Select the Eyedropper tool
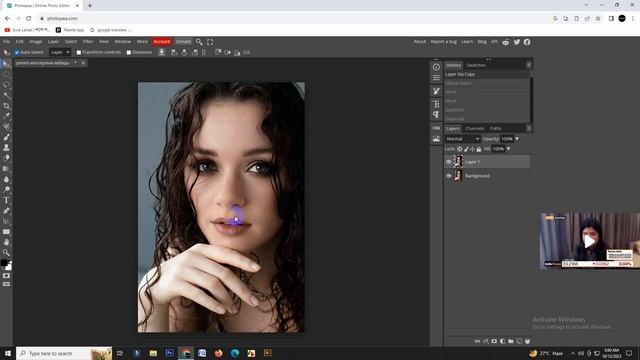640x360 pixels. coord(6,116)
